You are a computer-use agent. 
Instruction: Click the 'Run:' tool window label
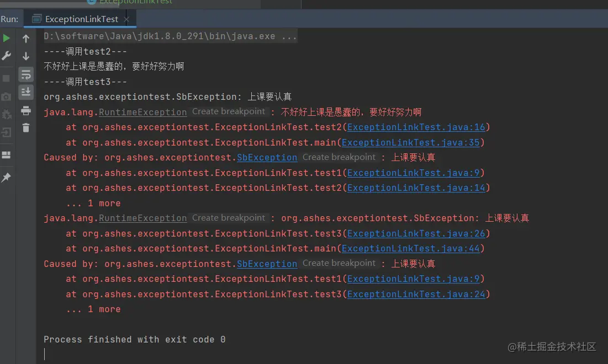[x=9, y=19]
